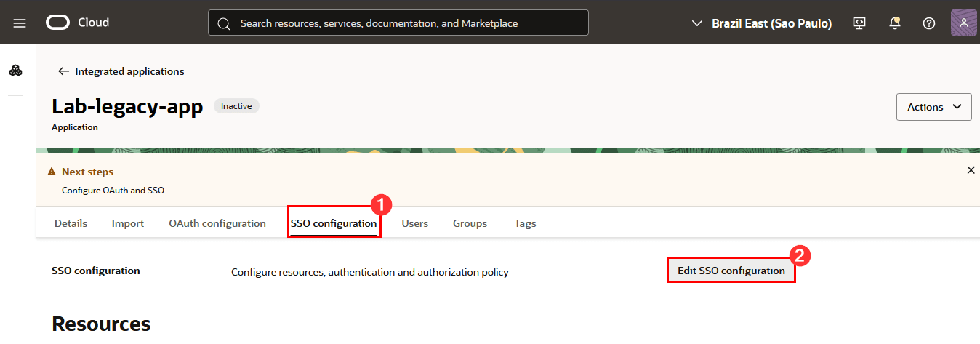Screen dimensions: 980x344
Task: Open the Brazil East (Sao Paulo) region dropdown
Action: coord(760,23)
